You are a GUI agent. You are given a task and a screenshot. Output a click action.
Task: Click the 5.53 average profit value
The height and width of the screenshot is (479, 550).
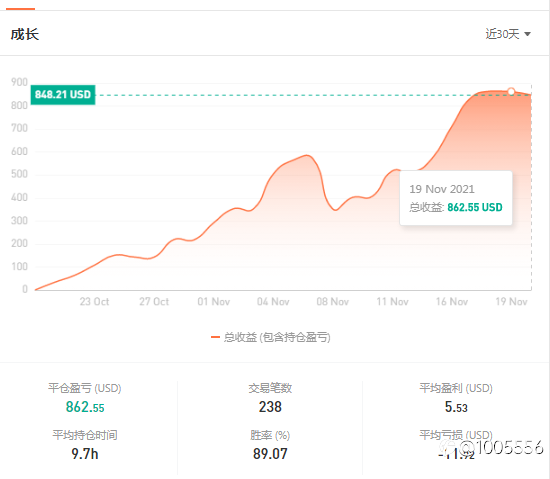pos(456,407)
